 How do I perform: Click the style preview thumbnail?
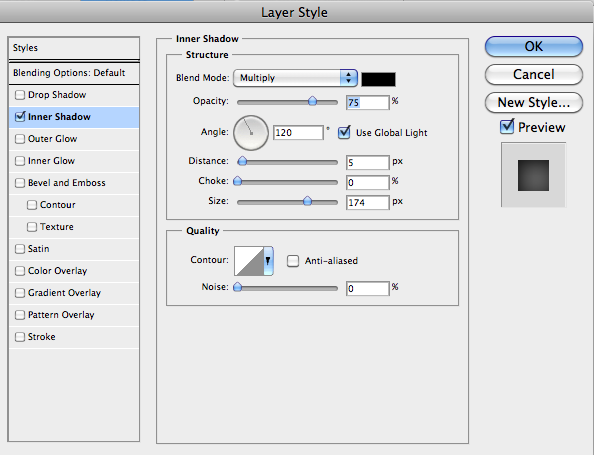tap(533, 175)
